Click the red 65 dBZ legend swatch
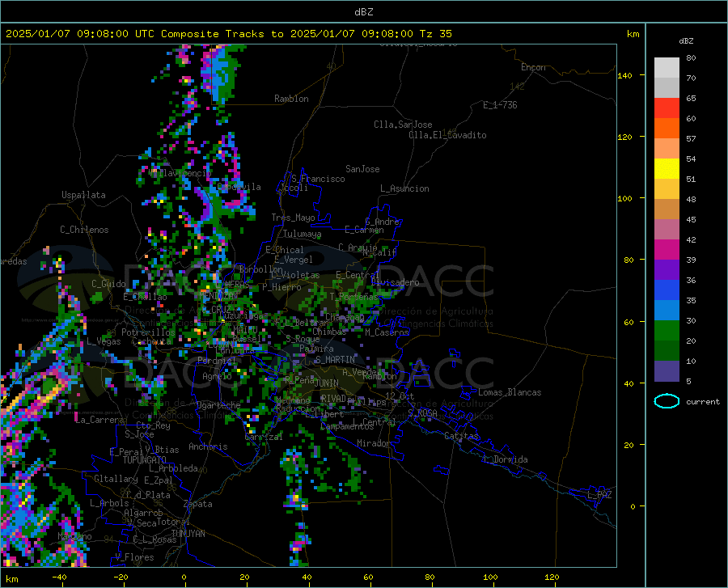The image size is (728, 588). 667,108
